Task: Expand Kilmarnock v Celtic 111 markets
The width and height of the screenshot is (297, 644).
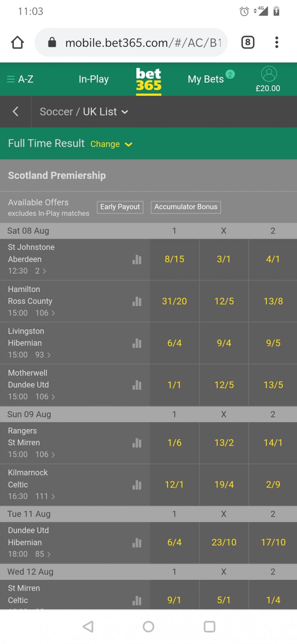Action: (x=45, y=496)
